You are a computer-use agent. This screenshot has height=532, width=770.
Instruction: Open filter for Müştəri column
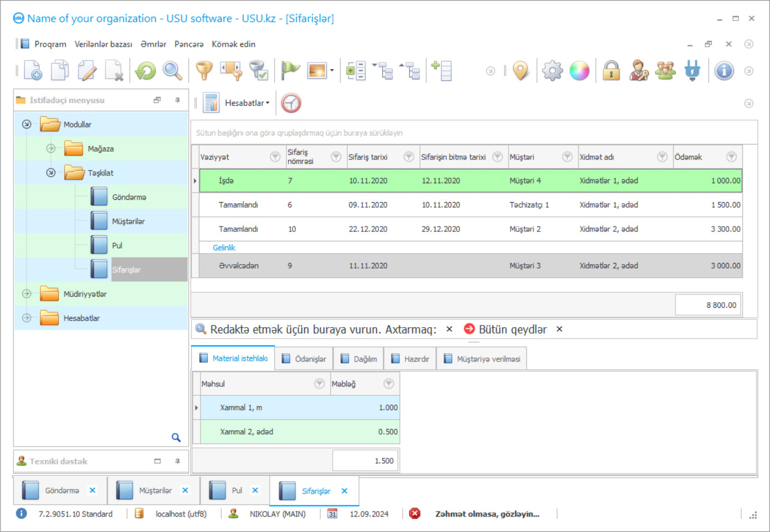567,157
